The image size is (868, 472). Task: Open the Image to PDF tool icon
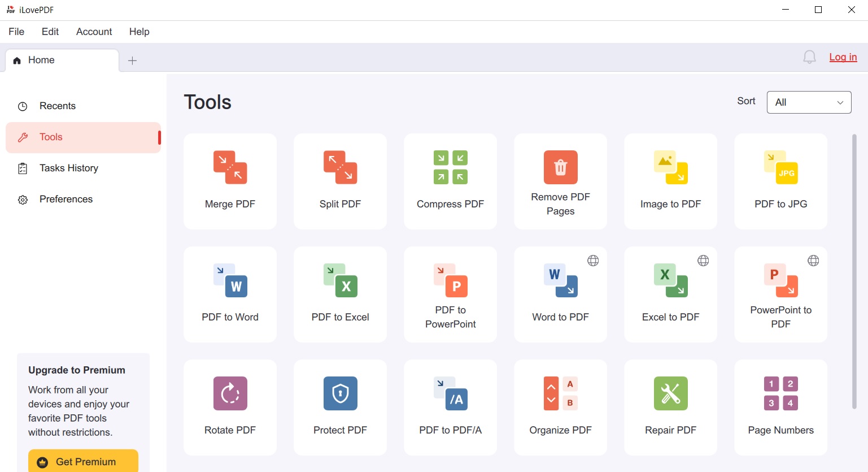click(x=671, y=167)
